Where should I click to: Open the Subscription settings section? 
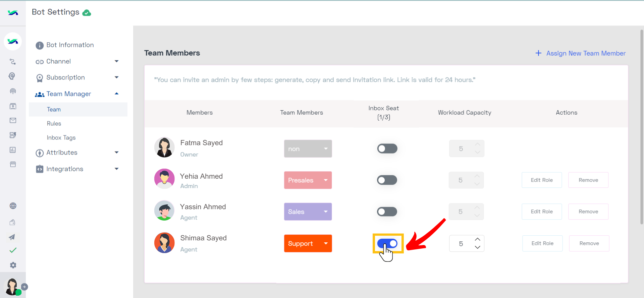pos(66,77)
